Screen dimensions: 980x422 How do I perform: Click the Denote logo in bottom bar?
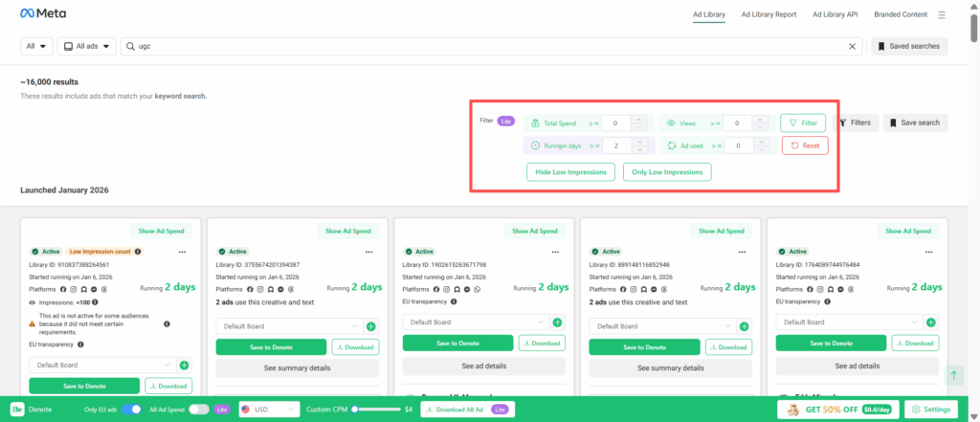(16, 409)
